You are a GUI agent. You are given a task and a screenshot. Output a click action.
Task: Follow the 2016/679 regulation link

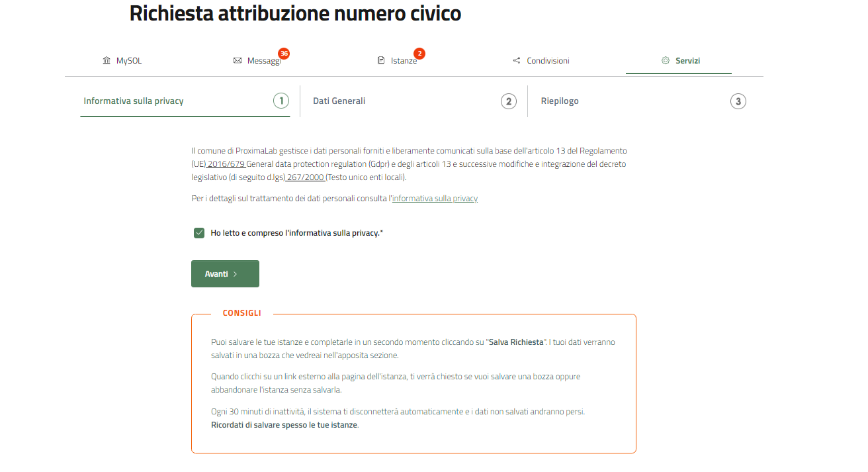pyautogui.click(x=225, y=164)
